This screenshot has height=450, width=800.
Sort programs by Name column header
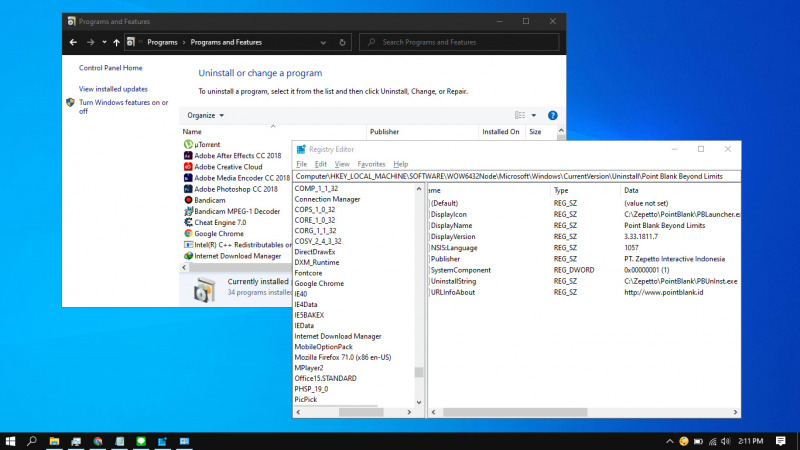point(272,132)
